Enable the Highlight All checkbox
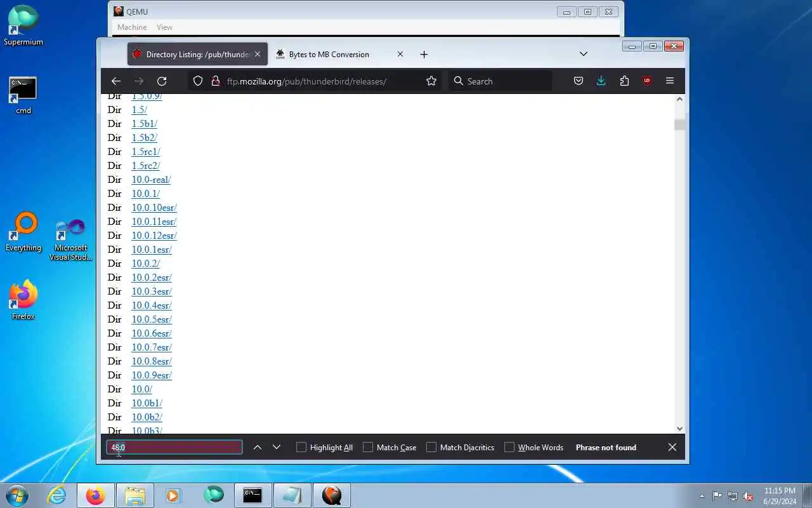The height and width of the screenshot is (508, 812). click(301, 448)
